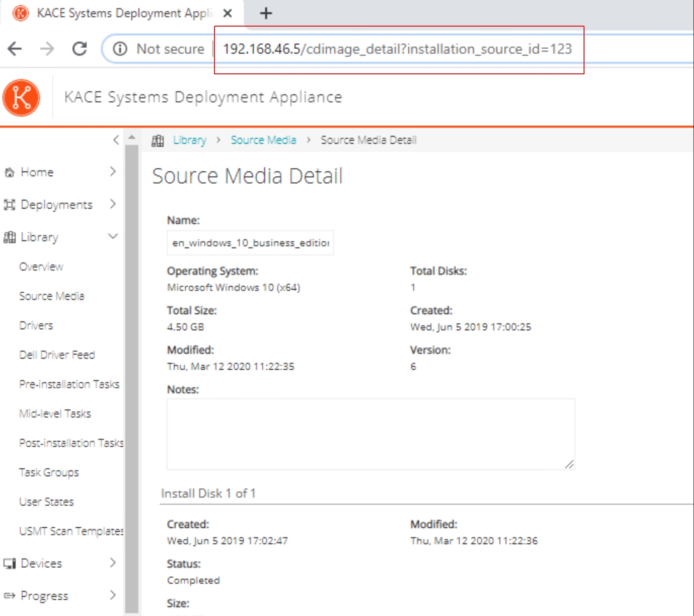This screenshot has height=616, width=694.
Task: Click the Total Disks value "1"
Action: click(413, 288)
